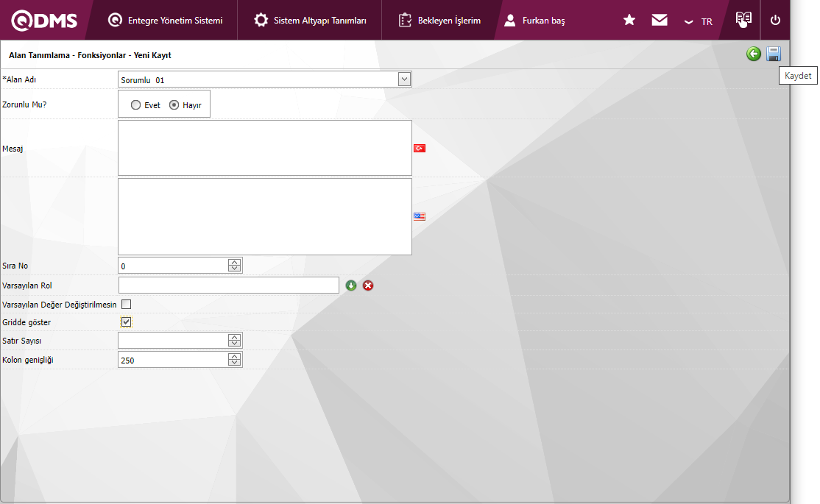The width and height of the screenshot is (820, 504).
Task: Click green select arrow beside Varsayılan Rol
Action: click(x=351, y=285)
